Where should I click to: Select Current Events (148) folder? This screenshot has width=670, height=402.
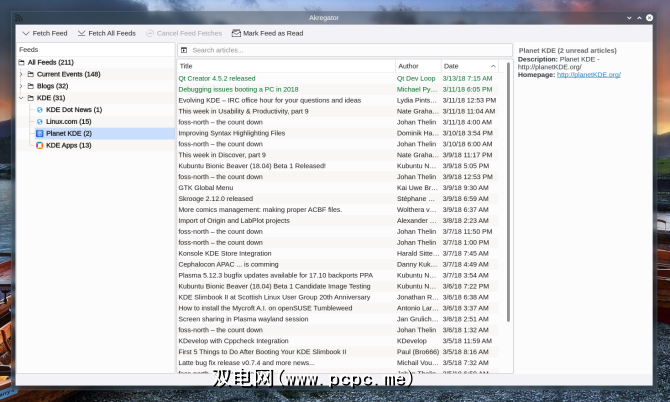tap(68, 74)
